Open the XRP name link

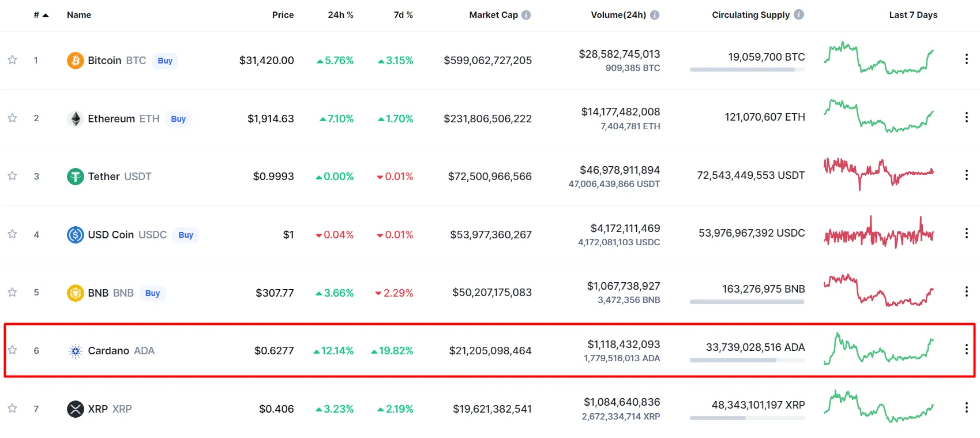[x=110, y=409]
